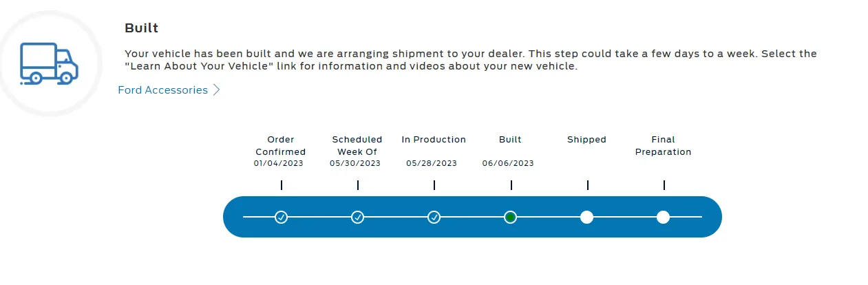Click the 05/28/2023 production date

432,164
